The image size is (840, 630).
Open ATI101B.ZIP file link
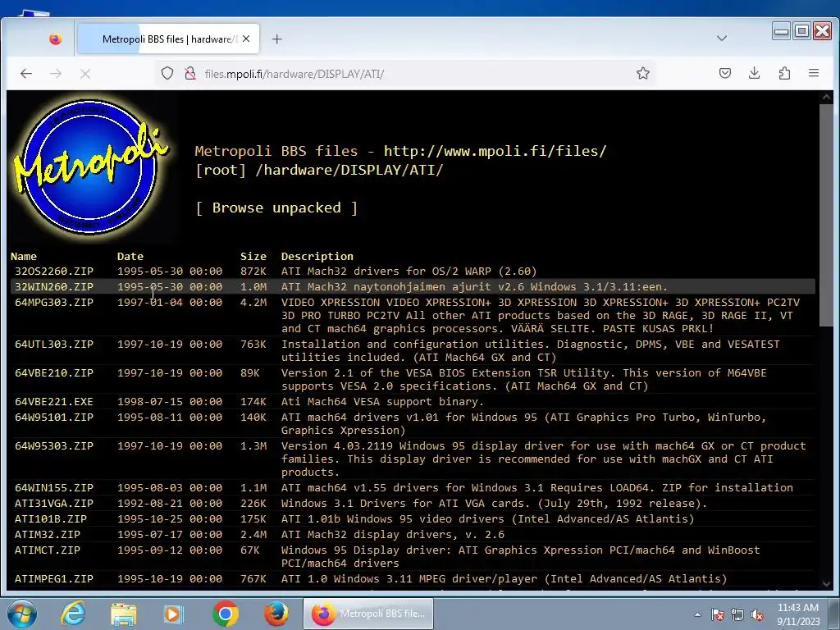51,518
